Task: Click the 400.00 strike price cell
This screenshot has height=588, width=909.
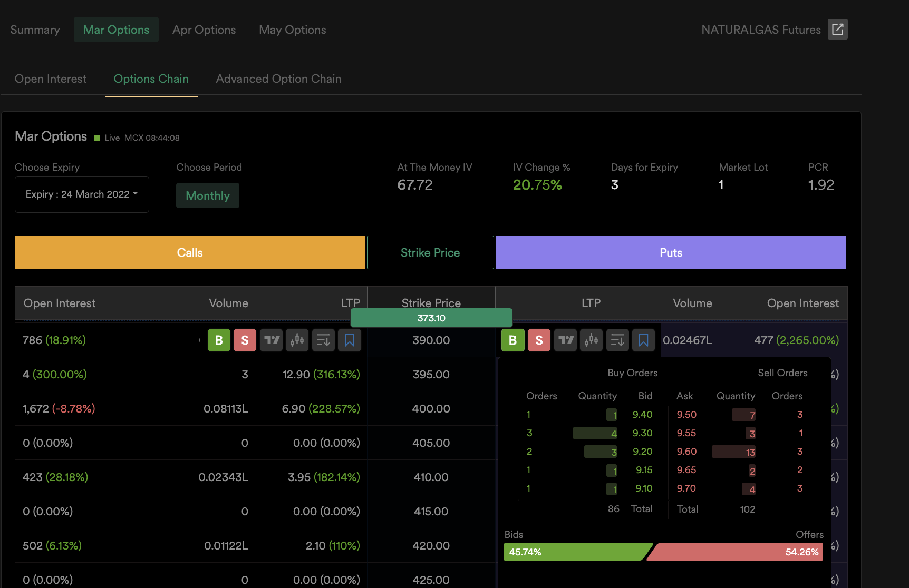Action: click(x=431, y=409)
